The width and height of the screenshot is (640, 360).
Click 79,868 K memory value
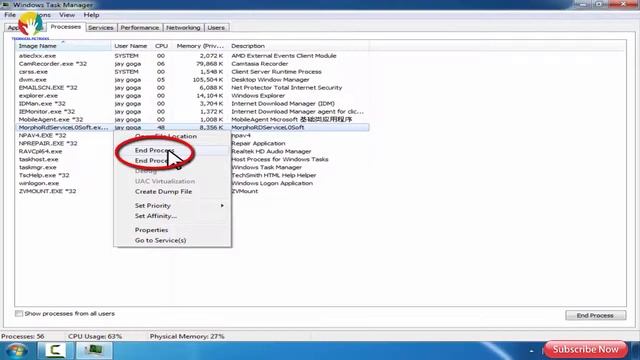[x=210, y=64]
